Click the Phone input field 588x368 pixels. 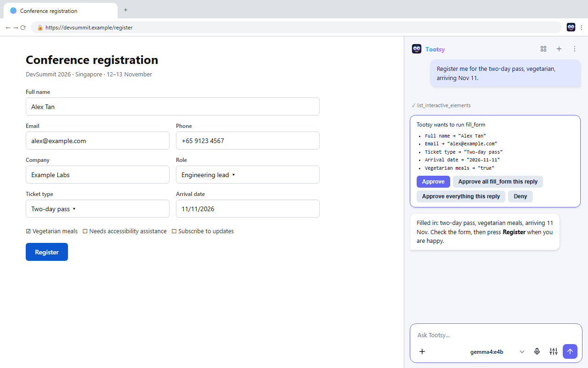click(x=248, y=141)
